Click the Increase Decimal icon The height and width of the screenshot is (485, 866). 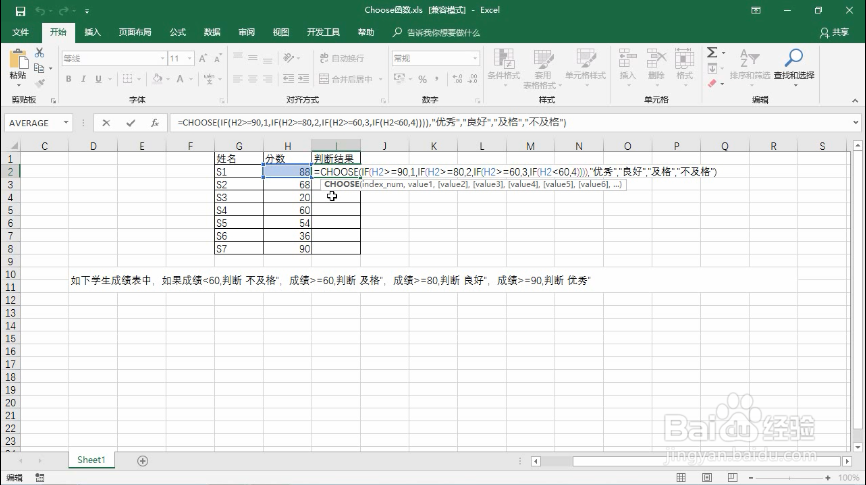(457, 79)
